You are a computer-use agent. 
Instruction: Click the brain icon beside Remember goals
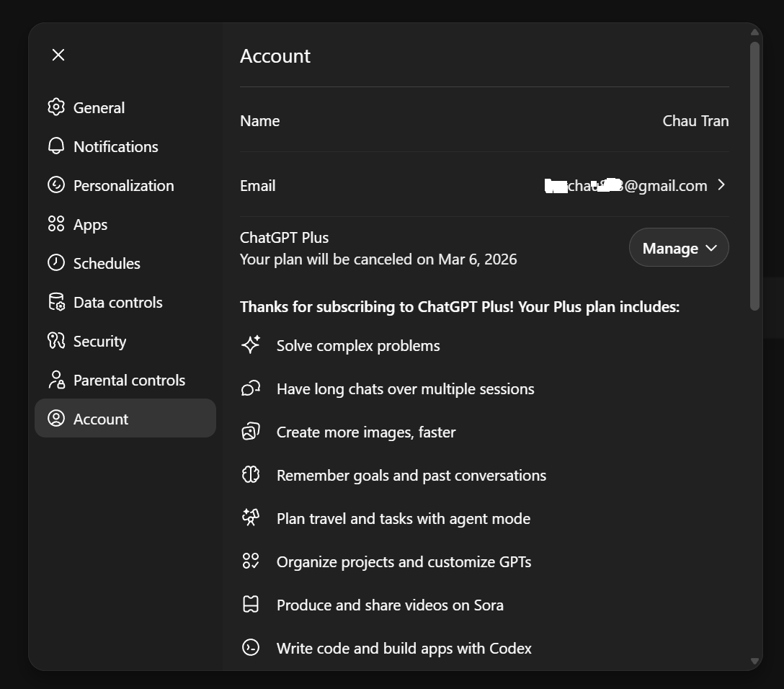point(251,474)
